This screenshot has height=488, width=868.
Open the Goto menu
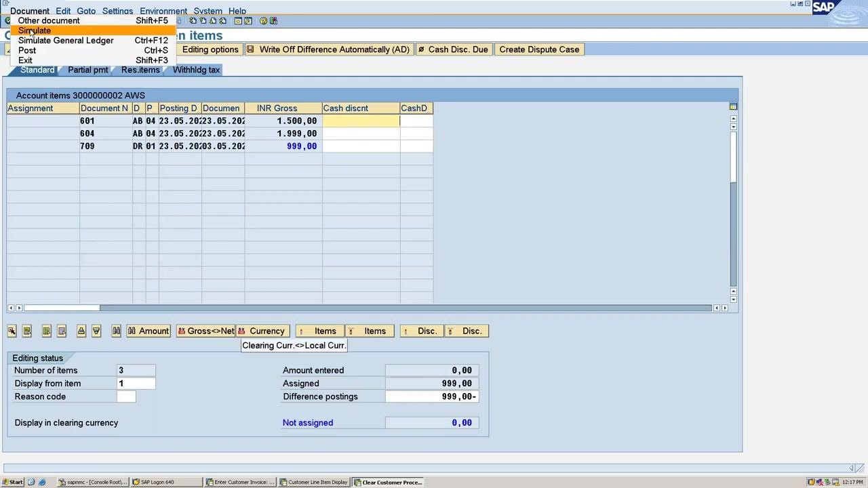[86, 11]
